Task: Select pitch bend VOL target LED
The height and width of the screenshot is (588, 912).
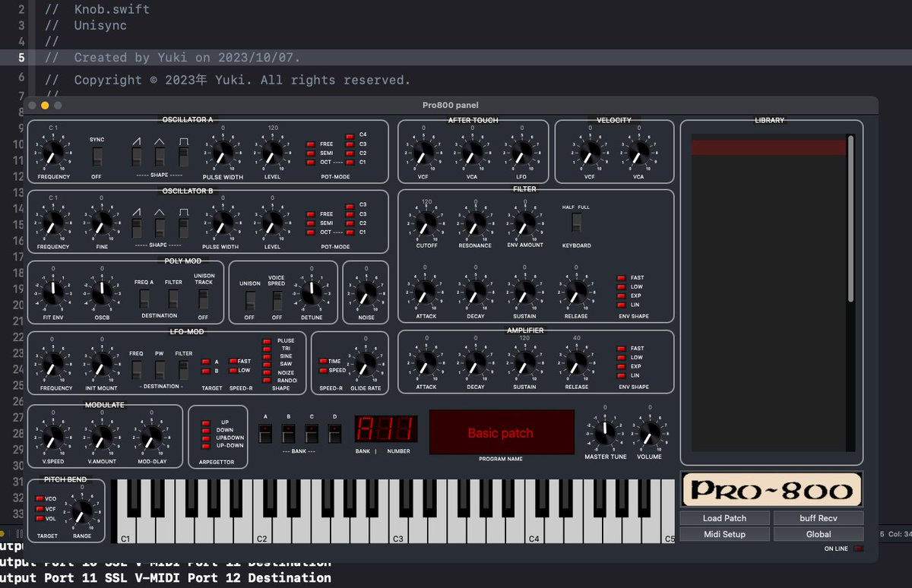Action: coord(39,519)
